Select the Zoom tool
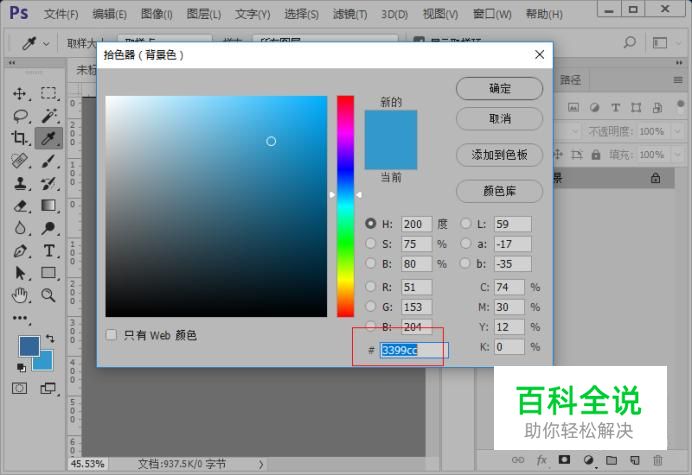This screenshot has width=692, height=475. (49, 295)
